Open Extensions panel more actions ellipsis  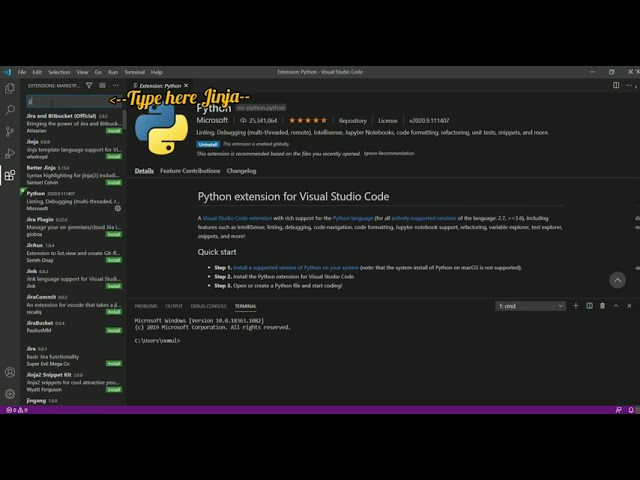(x=116, y=85)
